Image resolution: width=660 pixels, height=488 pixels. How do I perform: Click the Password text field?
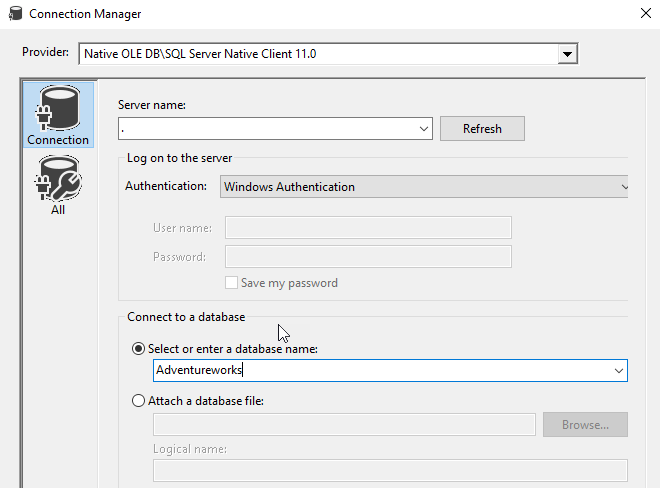(x=368, y=257)
